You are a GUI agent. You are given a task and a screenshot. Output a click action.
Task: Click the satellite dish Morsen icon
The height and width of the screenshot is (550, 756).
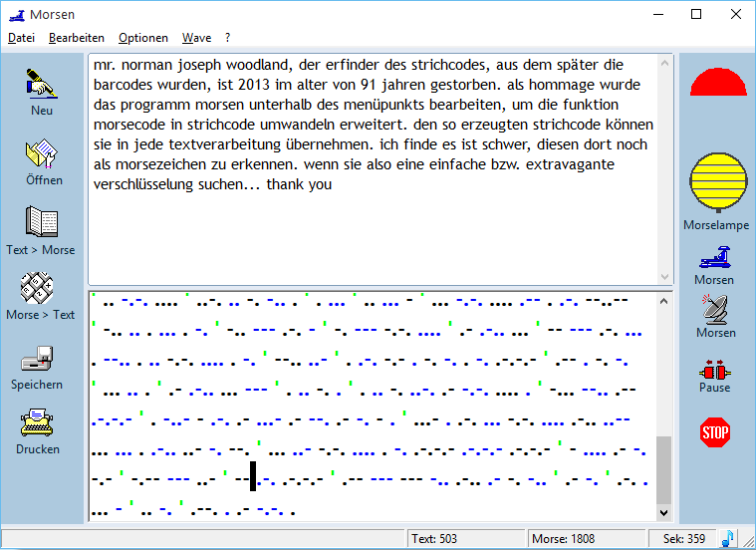click(x=715, y=309)
